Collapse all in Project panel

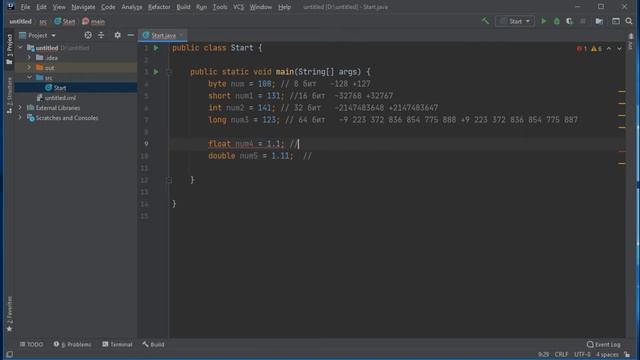click(x=101, y=36)
